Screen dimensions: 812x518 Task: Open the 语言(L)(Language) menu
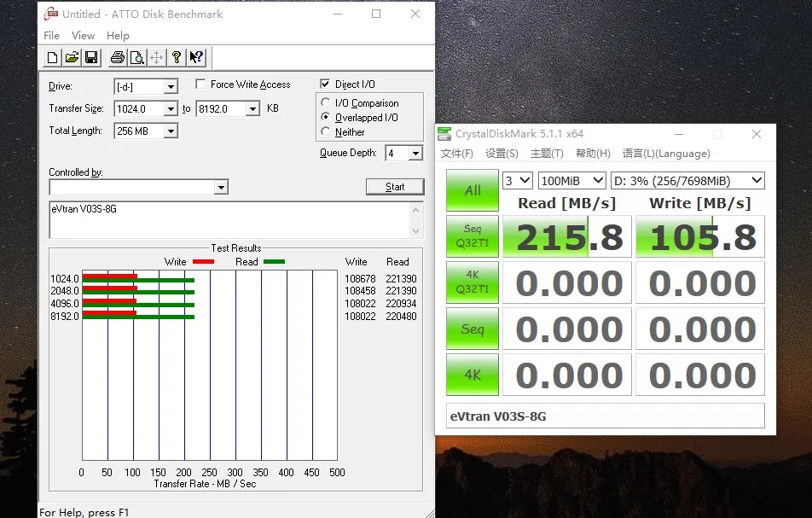(x=666, y=154)
